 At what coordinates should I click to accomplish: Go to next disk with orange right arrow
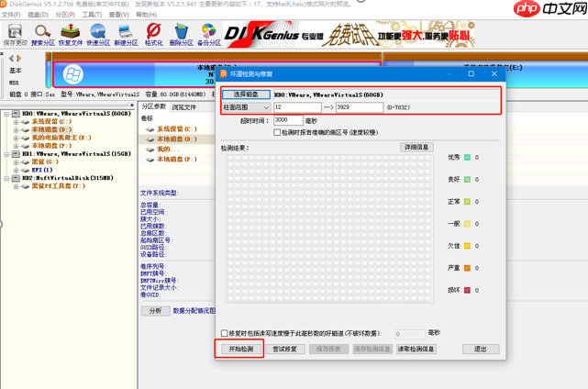point(18,58)
